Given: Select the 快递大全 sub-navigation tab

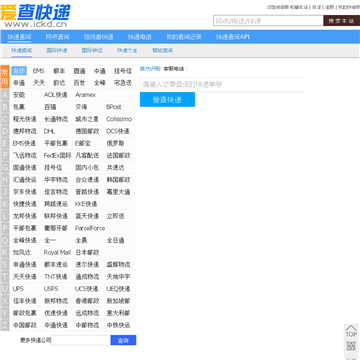Looking at the screenshot, I should coord(127,50).
